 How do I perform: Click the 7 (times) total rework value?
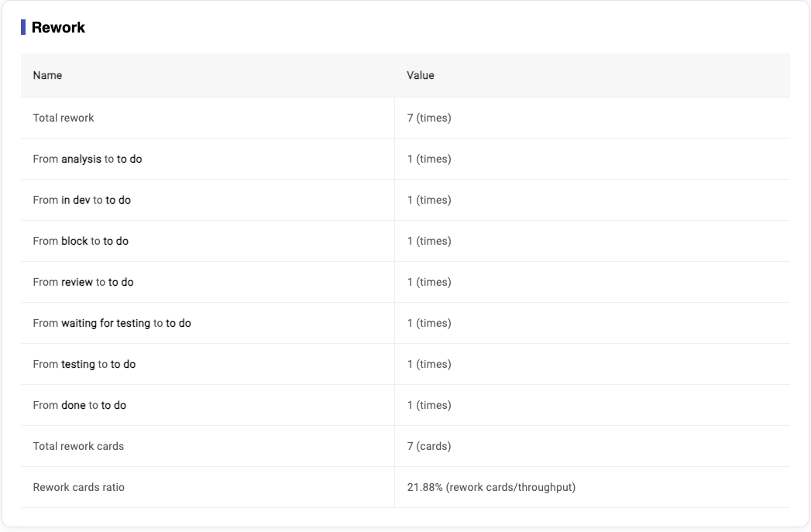tap(429, 118)
